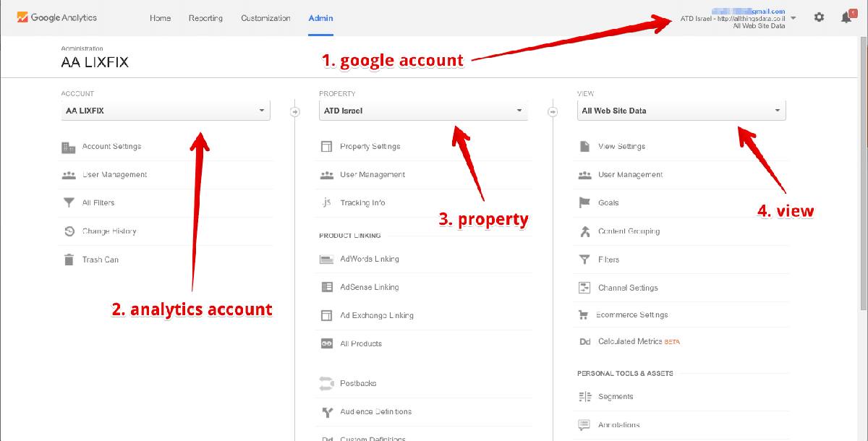Click the Calculated Metrics Dd icon
Screen dimensions: 868x441
584,342
